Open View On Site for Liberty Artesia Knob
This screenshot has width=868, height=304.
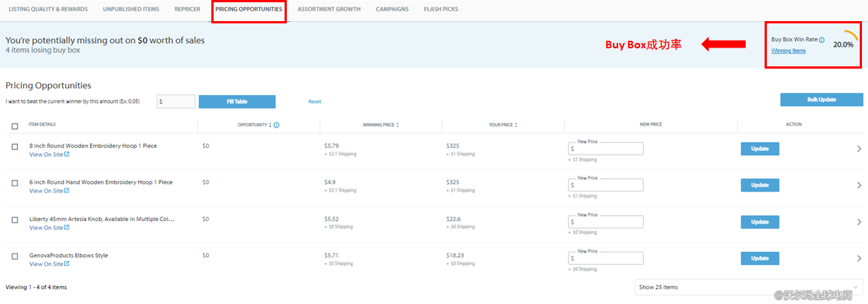(x=49, y=228)
